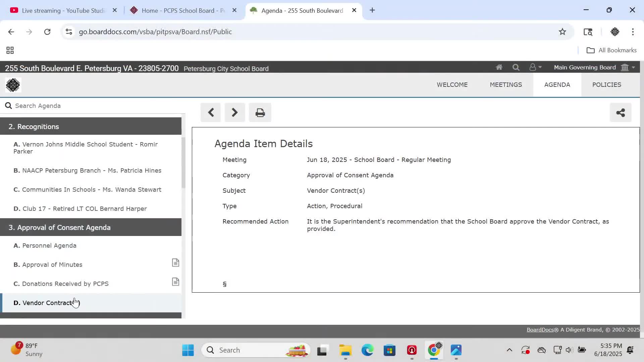644x362 pixels.
Task: Click the agenda list vertical scrollbar
Action: pyautogui.click(x=183, y=163)
